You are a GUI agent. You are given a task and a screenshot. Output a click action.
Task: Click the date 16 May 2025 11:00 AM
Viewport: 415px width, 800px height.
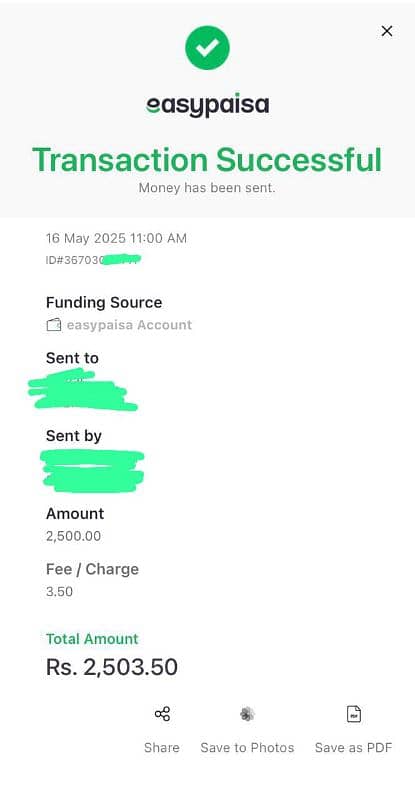(x=116, y=238)
